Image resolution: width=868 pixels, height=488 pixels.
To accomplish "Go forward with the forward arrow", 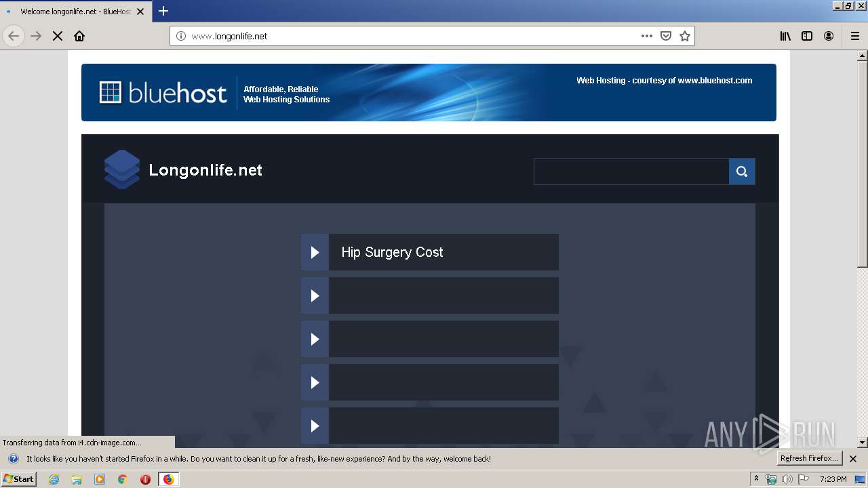I will (x=36, y=36).
